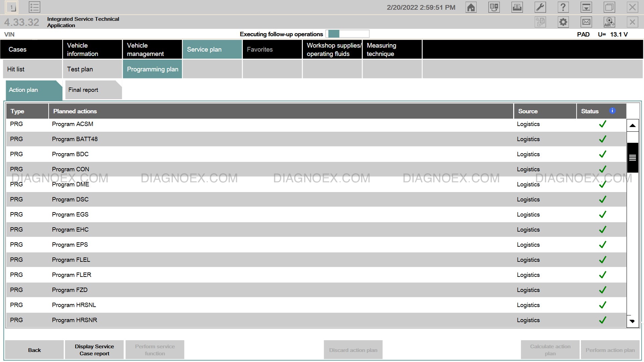Viewport: 644px width, 362px height.
Task: Click the operations list icon at top left
Action: [35, 7]
